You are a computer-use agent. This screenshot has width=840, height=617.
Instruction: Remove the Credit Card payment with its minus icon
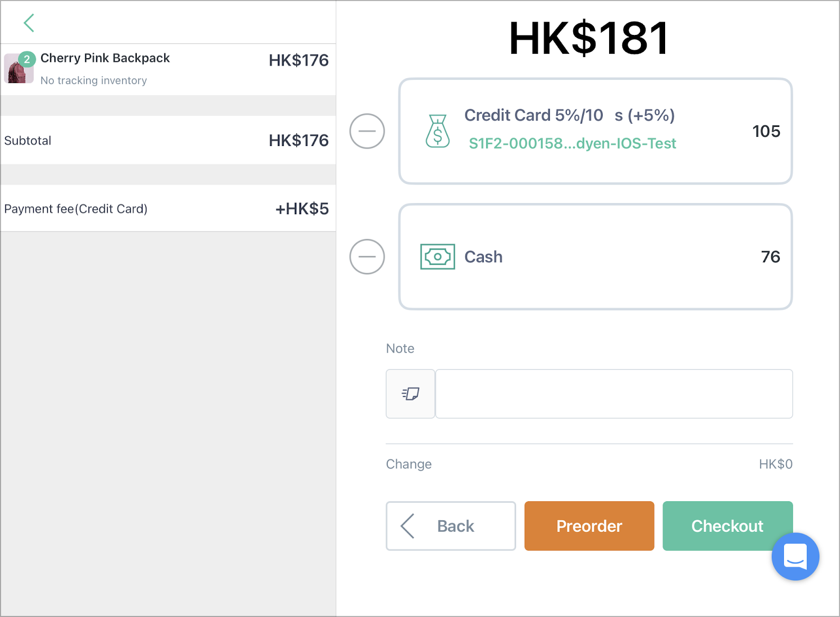coord(367,131)
